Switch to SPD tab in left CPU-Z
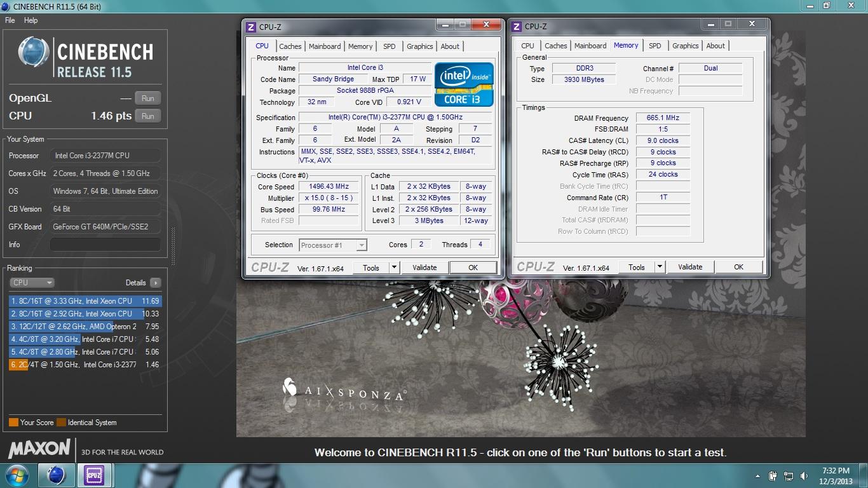 point(389,46)
